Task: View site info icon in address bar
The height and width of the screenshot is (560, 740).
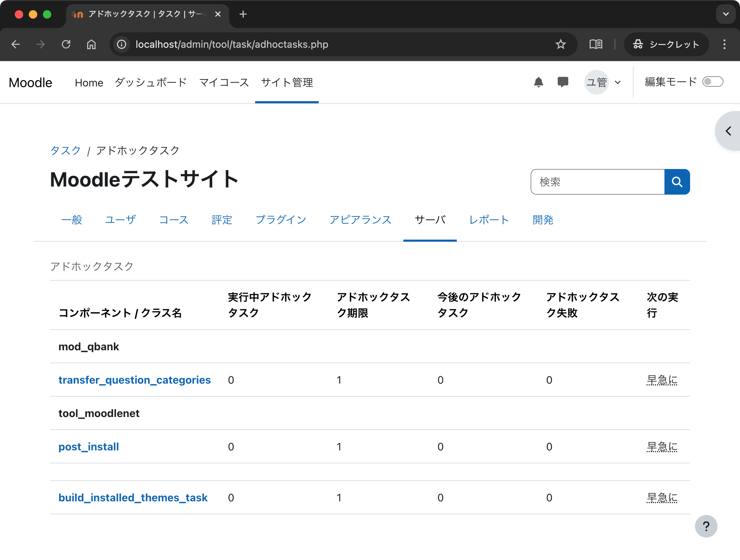Action: point(122,44)
